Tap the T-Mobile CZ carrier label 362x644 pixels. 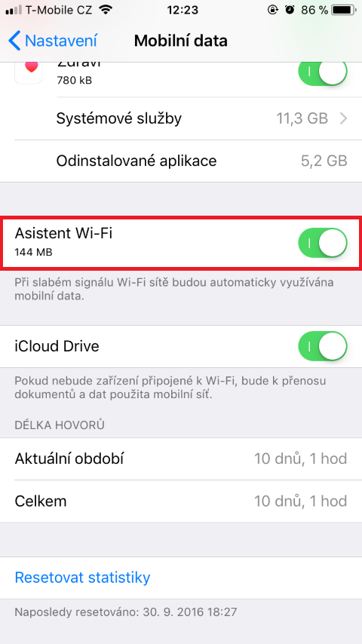(59, 11)
